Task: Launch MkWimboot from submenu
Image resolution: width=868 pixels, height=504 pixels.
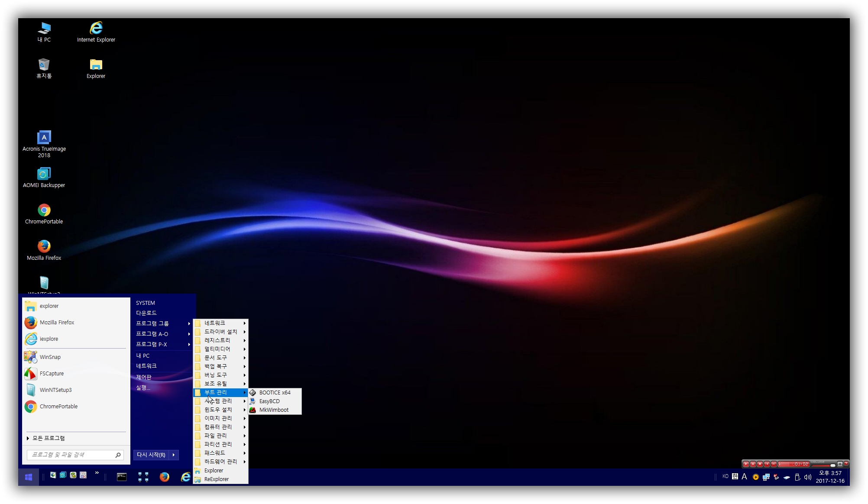Action: (275, 410)
